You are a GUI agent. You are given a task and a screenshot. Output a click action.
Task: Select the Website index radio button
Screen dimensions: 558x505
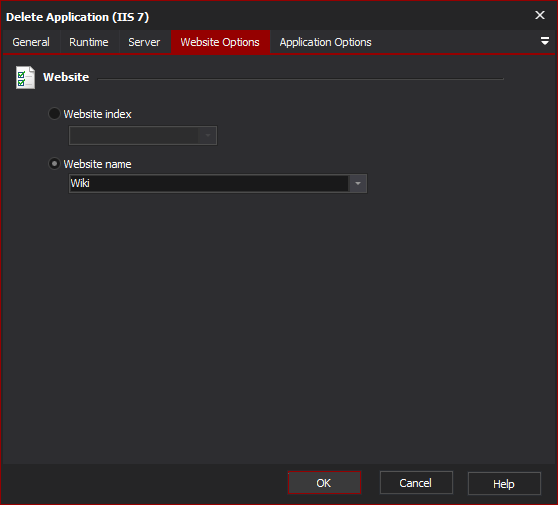(x=54, y=114)
